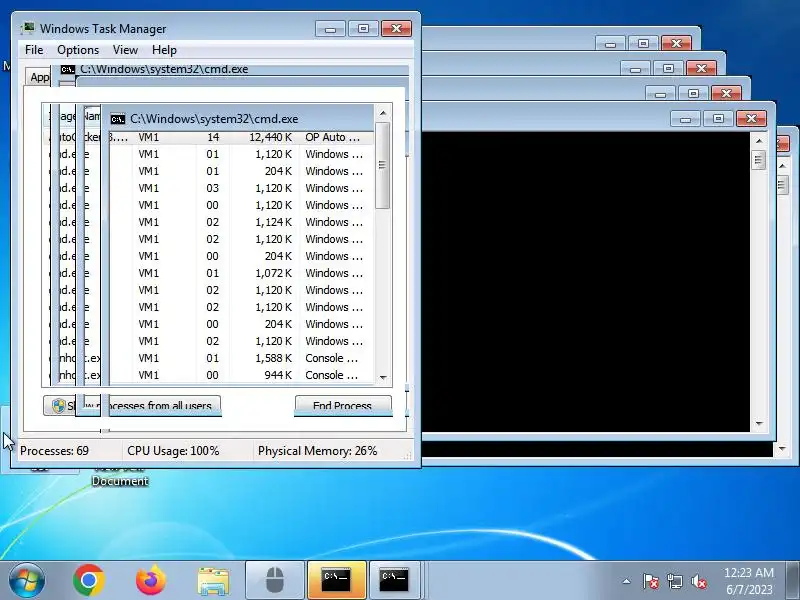Viewport: 800px width, 600px height.
Task: Maximize the front cmd window
Action: pos(718,118)
